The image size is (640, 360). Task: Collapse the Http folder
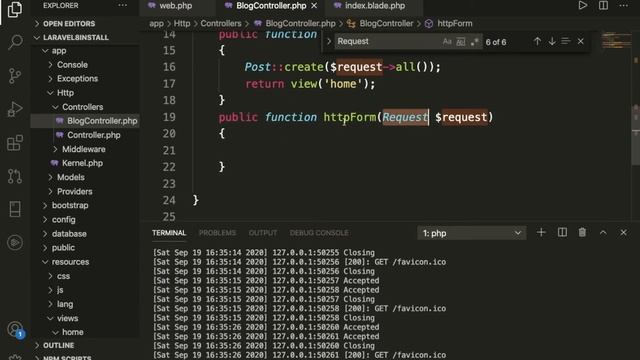(x=65, y=93)
